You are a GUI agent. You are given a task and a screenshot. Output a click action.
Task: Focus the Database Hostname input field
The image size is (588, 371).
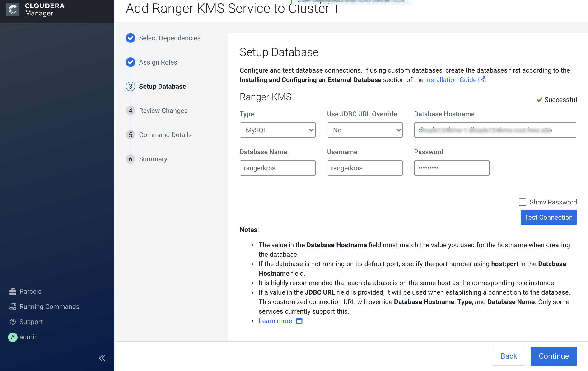(495, 130)
